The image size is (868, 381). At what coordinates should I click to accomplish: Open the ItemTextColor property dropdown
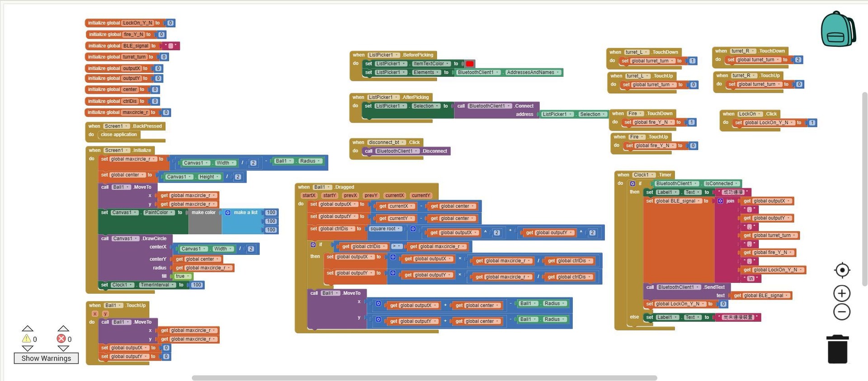448,64
